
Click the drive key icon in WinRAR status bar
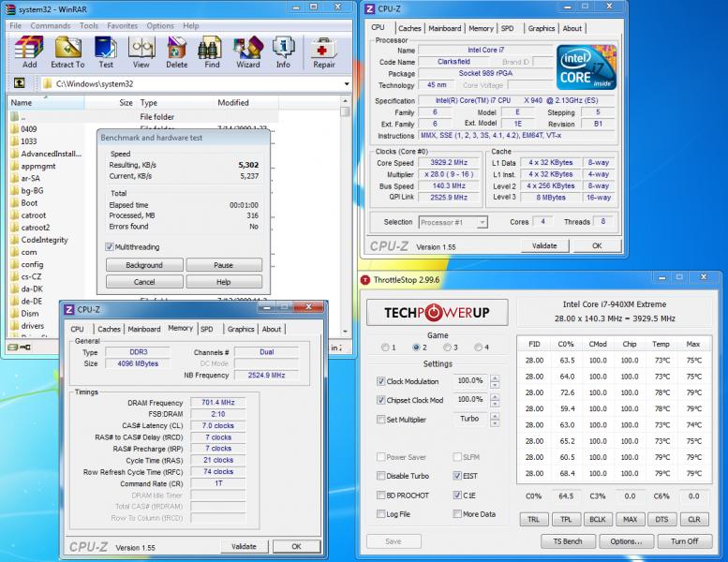coord(19,348)
